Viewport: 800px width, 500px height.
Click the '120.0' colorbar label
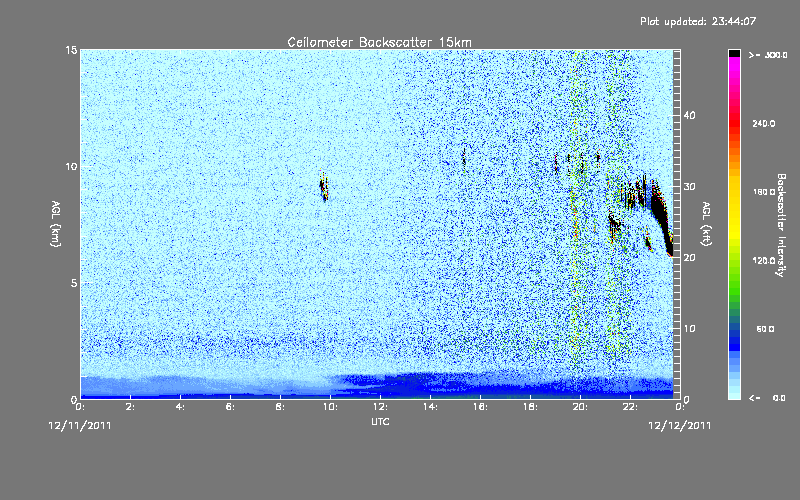[764, 260]
